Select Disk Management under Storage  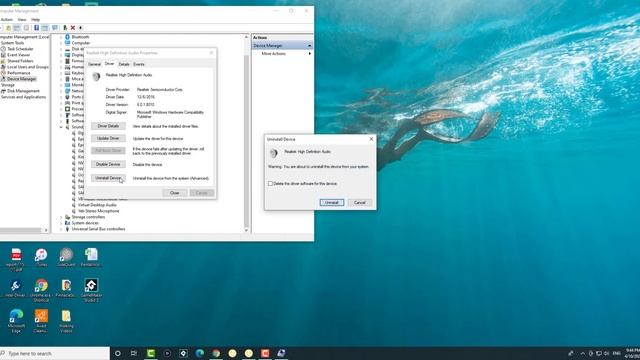click(23, 91)
